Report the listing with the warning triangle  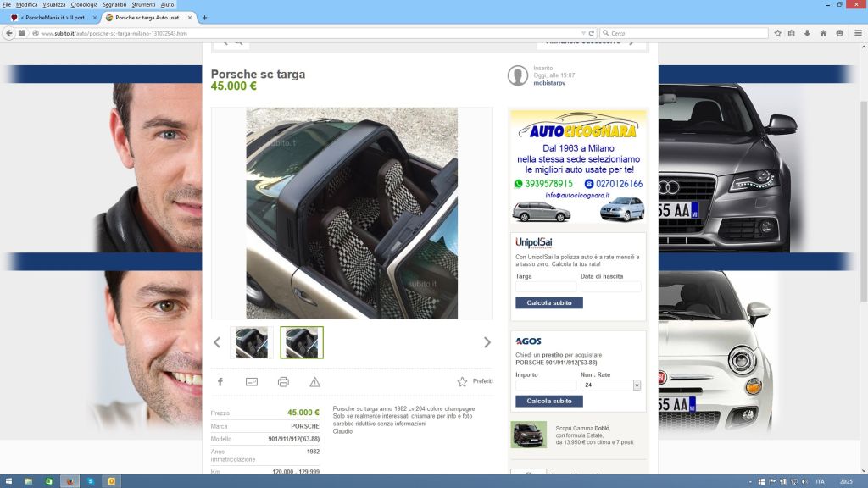click(315, 382)
